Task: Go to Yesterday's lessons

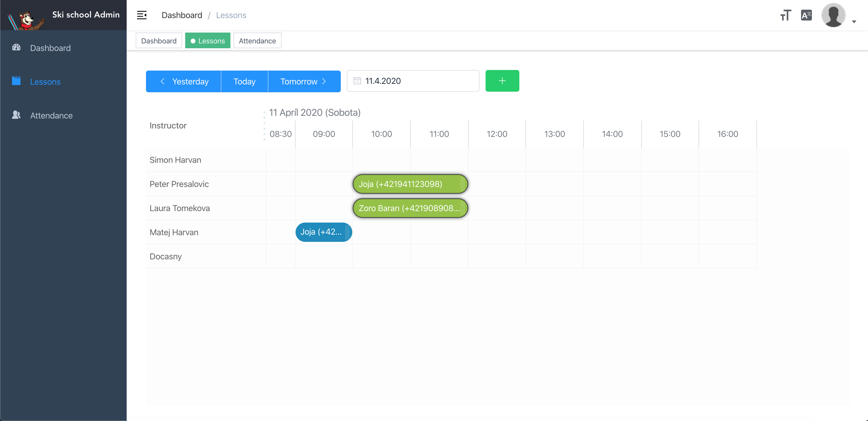Action: click(x=184, y=81)
